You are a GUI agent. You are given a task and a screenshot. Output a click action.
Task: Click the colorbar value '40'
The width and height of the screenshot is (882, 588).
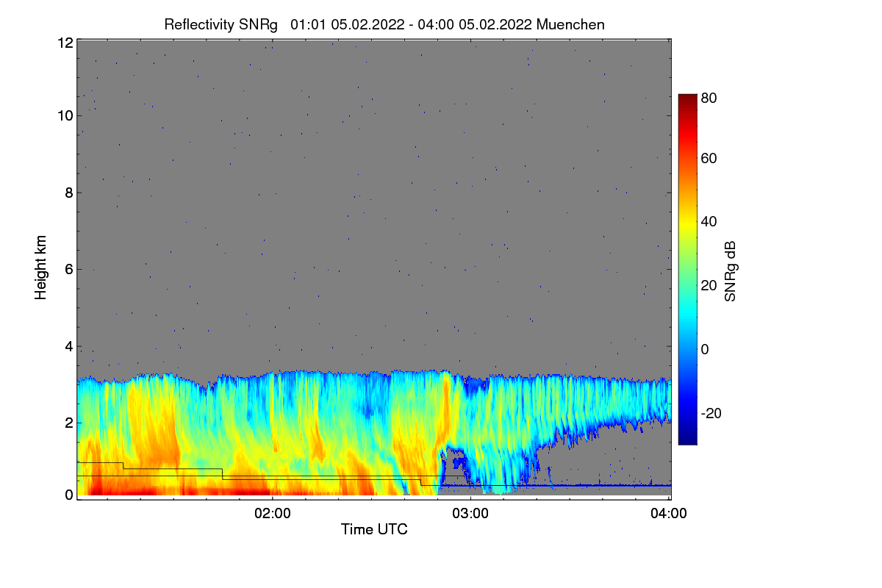click(x=709, y=222)
